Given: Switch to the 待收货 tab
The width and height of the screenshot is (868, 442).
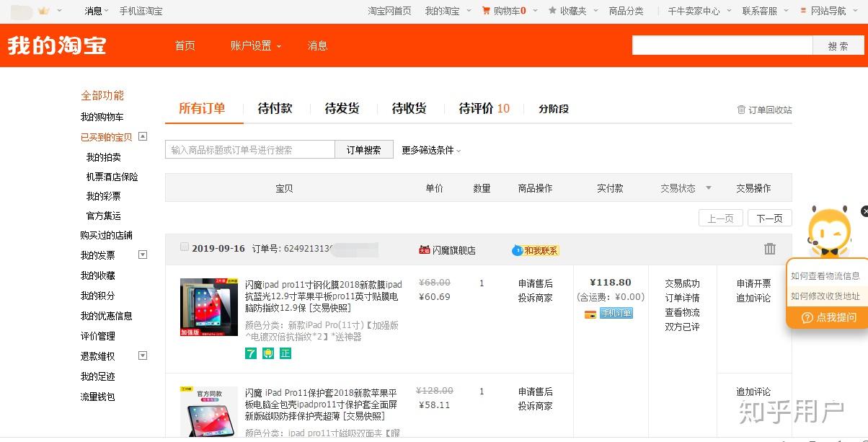Looking at the screenshot, I should [409, 108].
